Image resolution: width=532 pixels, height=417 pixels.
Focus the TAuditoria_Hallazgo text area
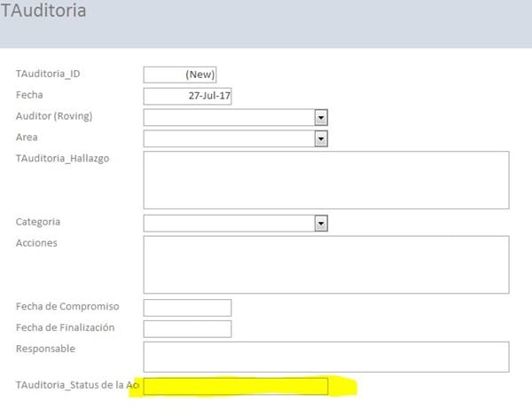click(326, 180)
